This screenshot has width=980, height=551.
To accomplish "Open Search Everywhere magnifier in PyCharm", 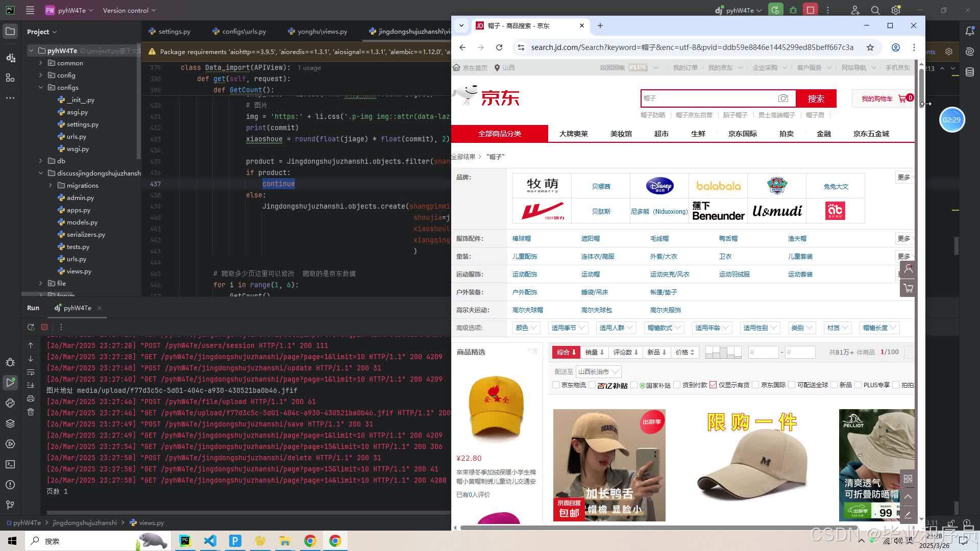I will tap(875, 10).
